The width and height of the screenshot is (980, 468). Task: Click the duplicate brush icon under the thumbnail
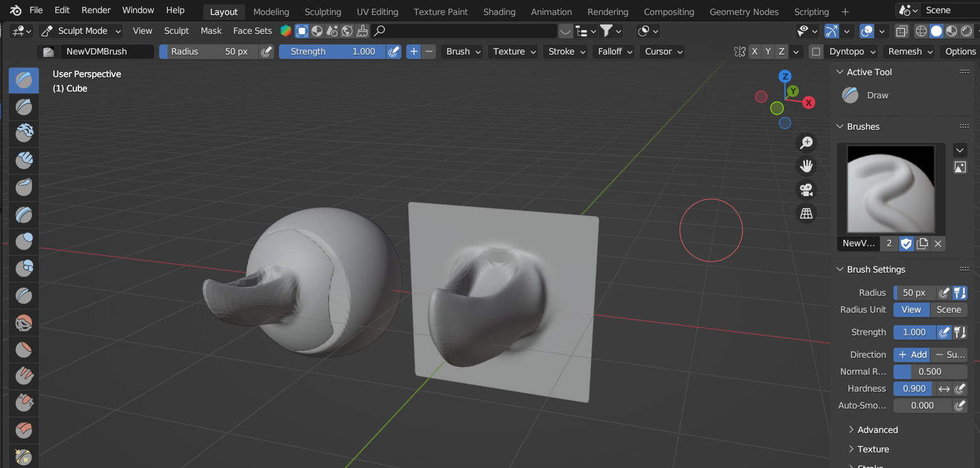tap(922, 243)
